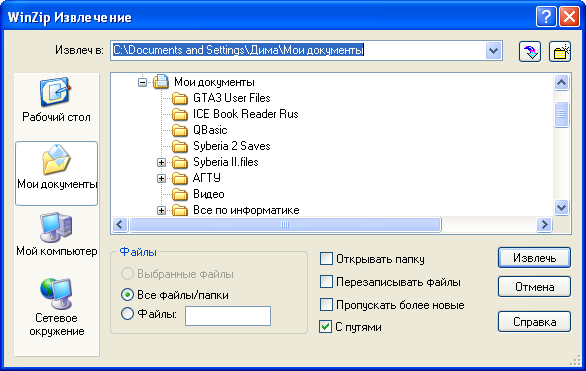Select the Syberia II.files label
This screenshot has width=586, height=371.
coord(226,162)
